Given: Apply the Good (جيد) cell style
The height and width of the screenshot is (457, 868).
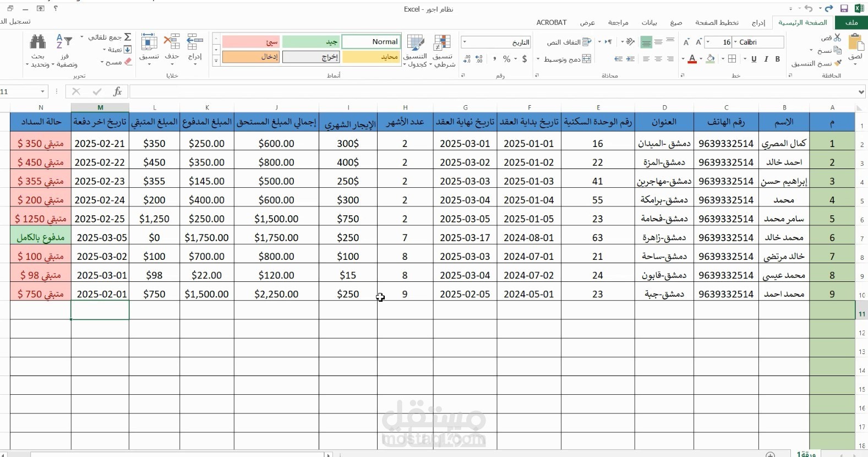Looking at the screenshot, I should (311, 42).
